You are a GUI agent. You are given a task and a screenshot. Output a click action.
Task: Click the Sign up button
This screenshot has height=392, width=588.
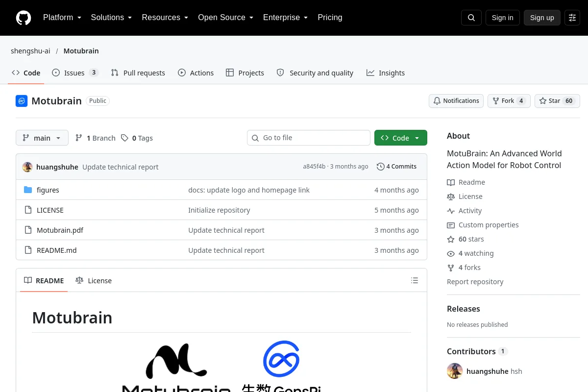[542, 18]
